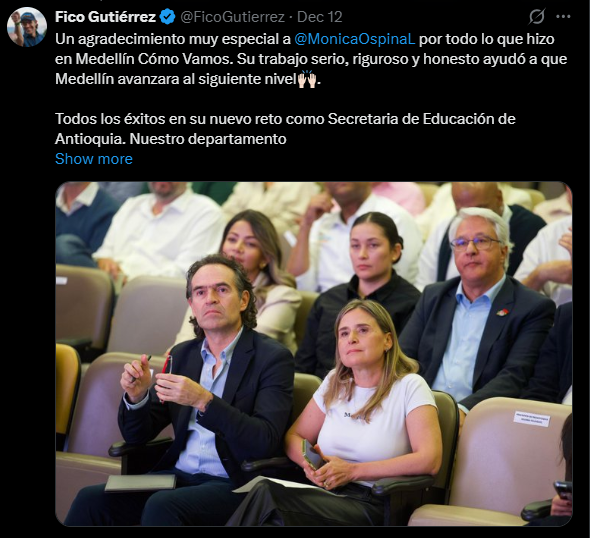Expand the tweet with Show more
This screenshot has height=538, width=590.
pyautogui.click(x=94, y=159)
